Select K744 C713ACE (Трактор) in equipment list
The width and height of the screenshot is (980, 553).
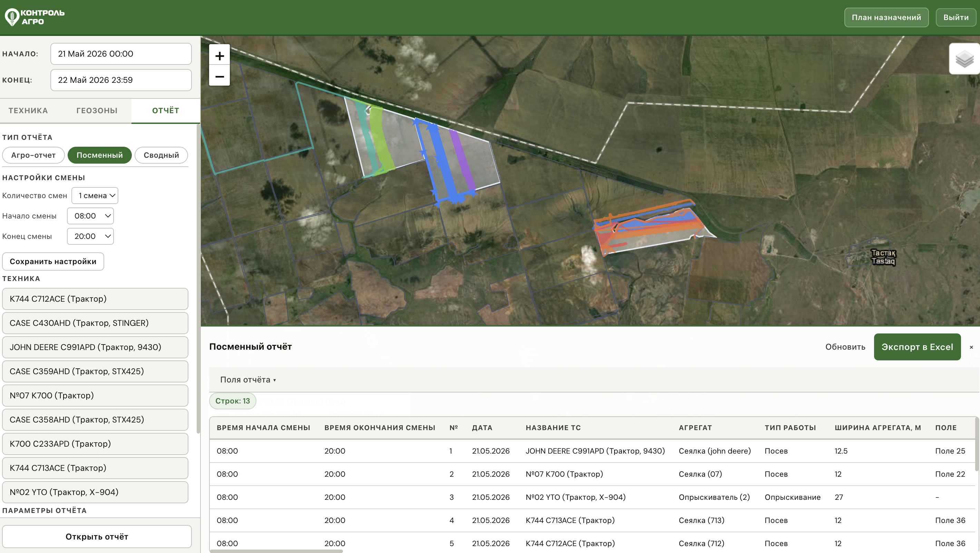(x=95, y=468)
